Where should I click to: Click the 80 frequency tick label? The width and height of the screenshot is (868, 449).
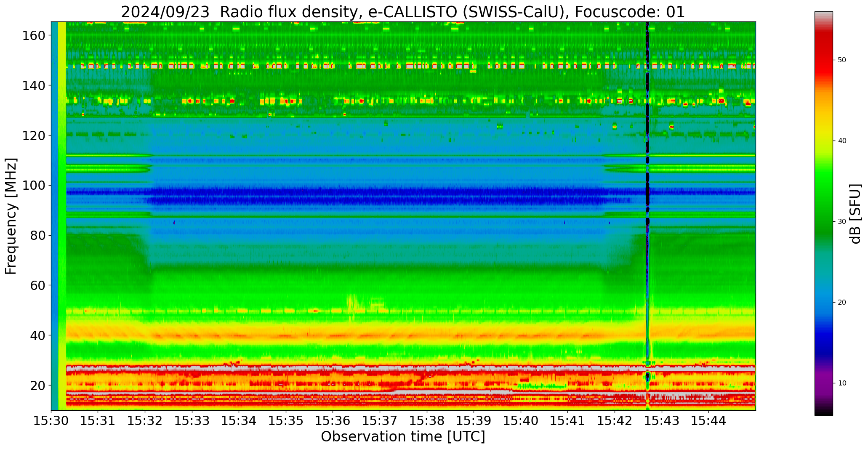pyautogui.click(x=37, y=235)
